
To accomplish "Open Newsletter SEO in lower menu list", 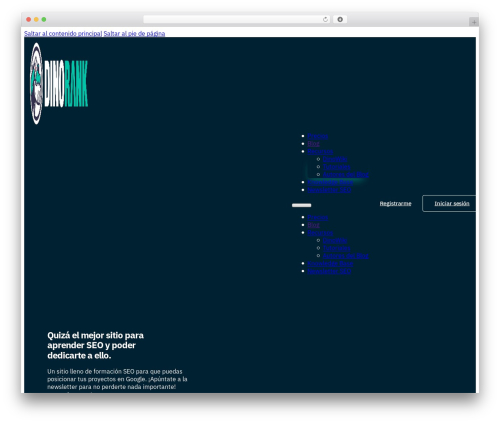I will pyautogui.click(x=329, y=271).
